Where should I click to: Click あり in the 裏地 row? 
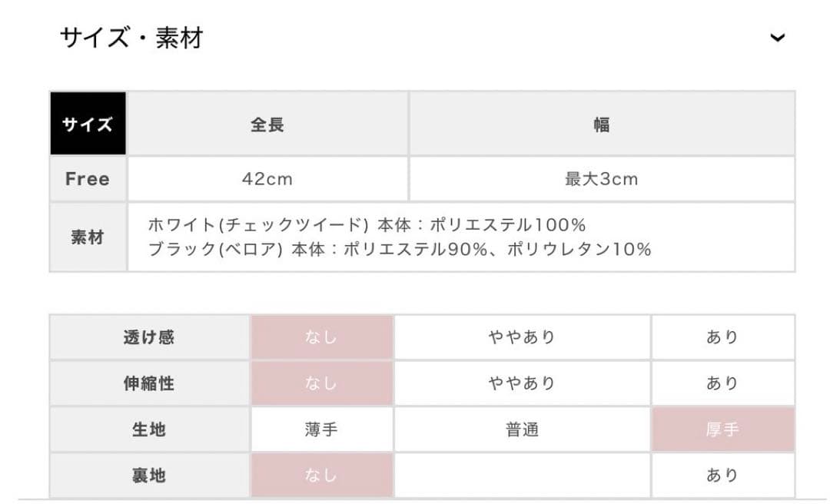point(722,476)
